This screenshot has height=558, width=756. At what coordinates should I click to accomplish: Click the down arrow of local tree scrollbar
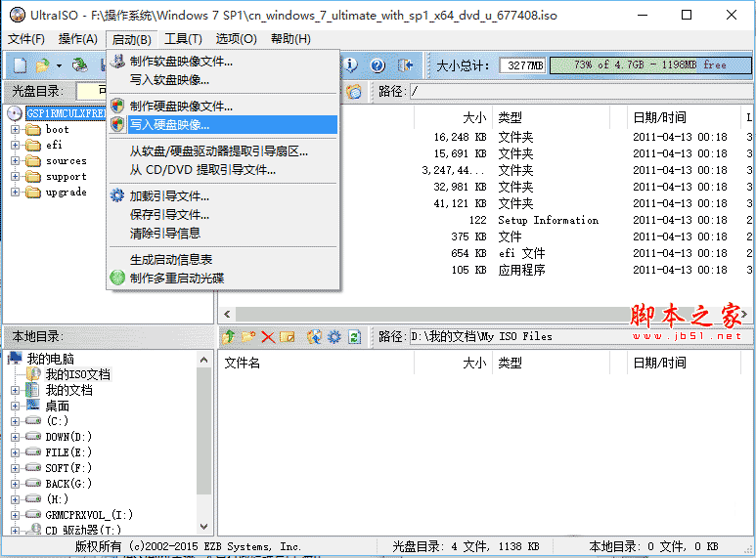pos(204,527)
